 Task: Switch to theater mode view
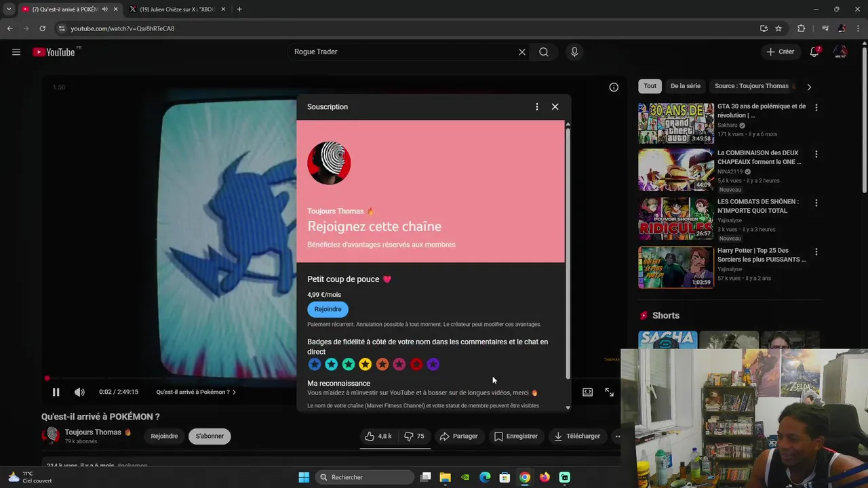click(x=588, y=392)
